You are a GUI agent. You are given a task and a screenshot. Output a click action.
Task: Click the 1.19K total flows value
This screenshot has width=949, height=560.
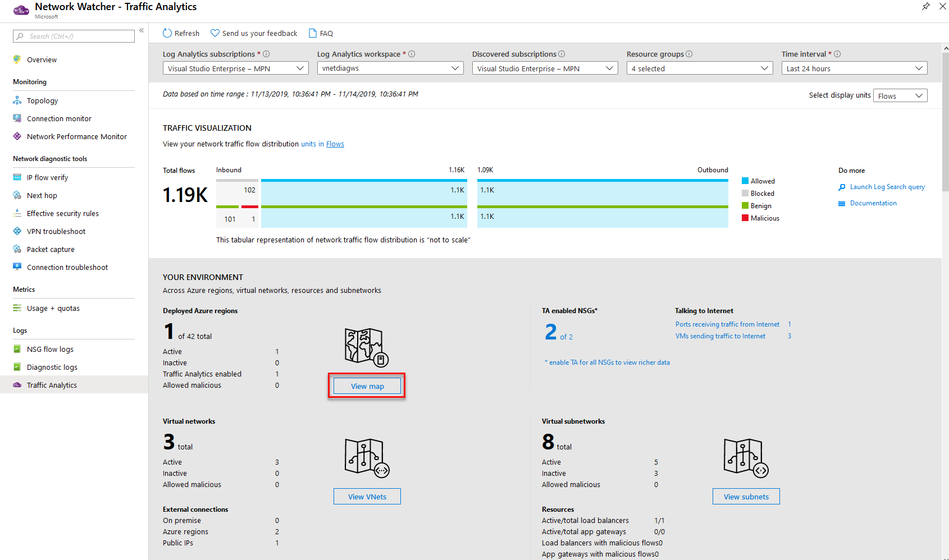pos(185,195)
